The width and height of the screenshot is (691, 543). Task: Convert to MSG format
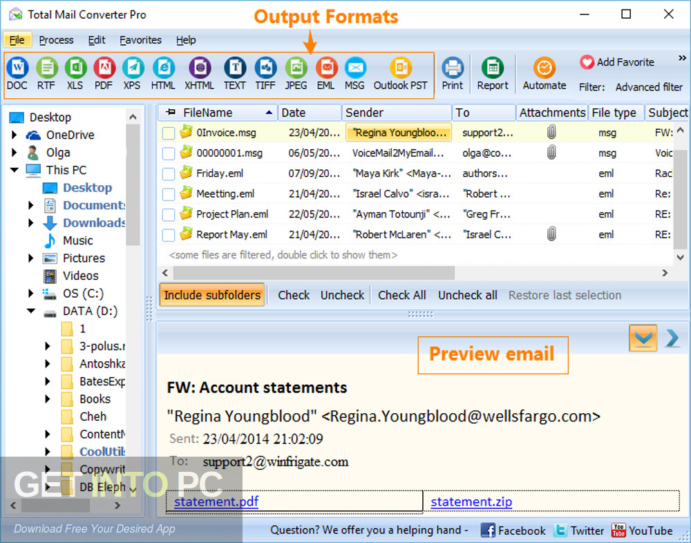pyautogui.click(x=355, y=74)
